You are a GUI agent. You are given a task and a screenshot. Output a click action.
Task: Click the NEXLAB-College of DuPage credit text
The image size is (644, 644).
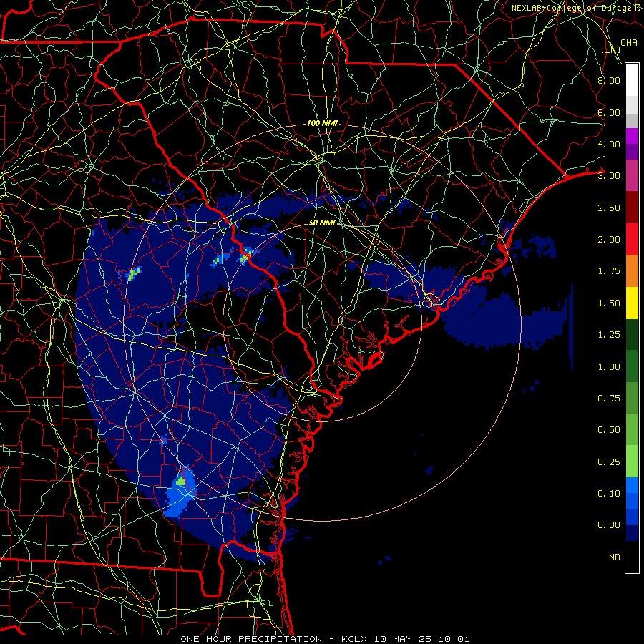point(577,8)
